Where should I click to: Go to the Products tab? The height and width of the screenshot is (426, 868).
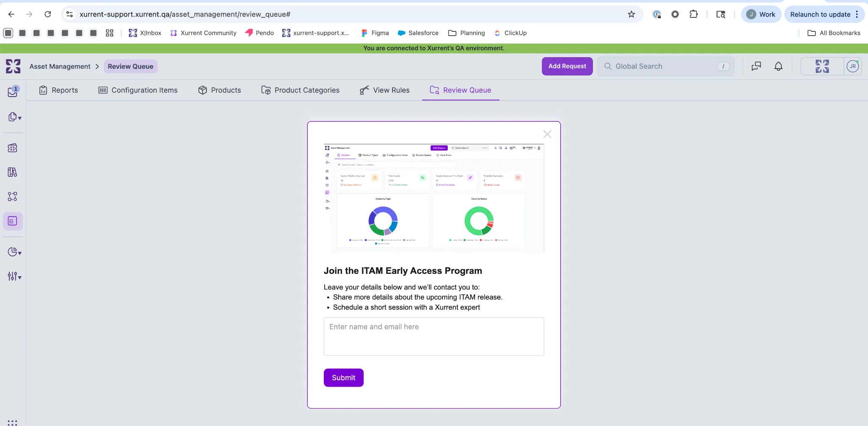tap(220, 90)
